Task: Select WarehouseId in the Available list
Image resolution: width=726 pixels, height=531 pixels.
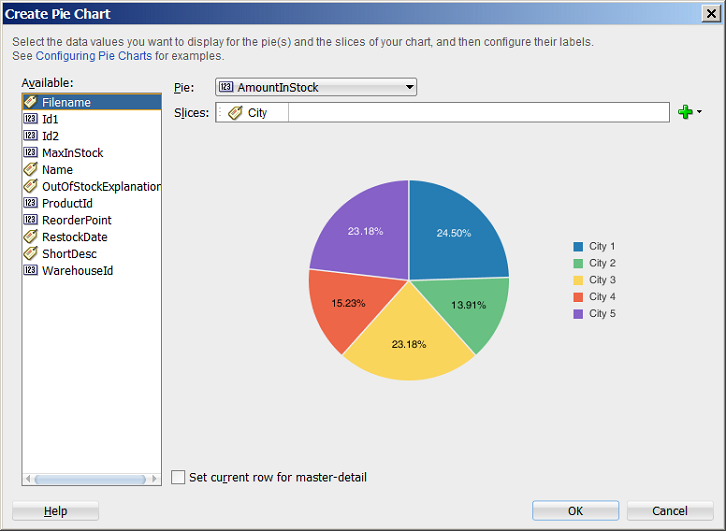Action: tap(92, 270)
